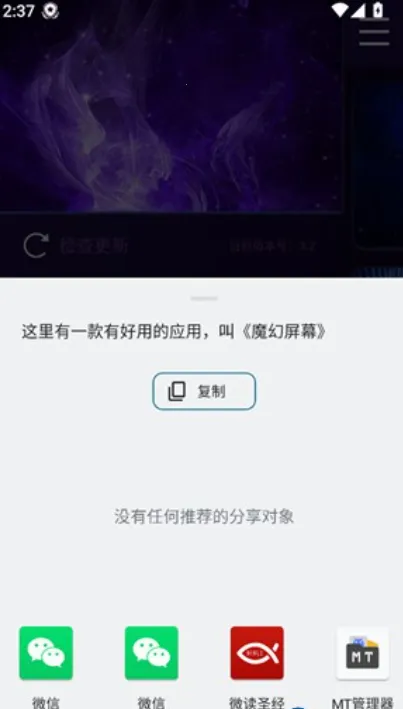This screenshot has width=403, height=709.
Task: Open the hamburger menu icon at top right
Action: coord(374,32)
